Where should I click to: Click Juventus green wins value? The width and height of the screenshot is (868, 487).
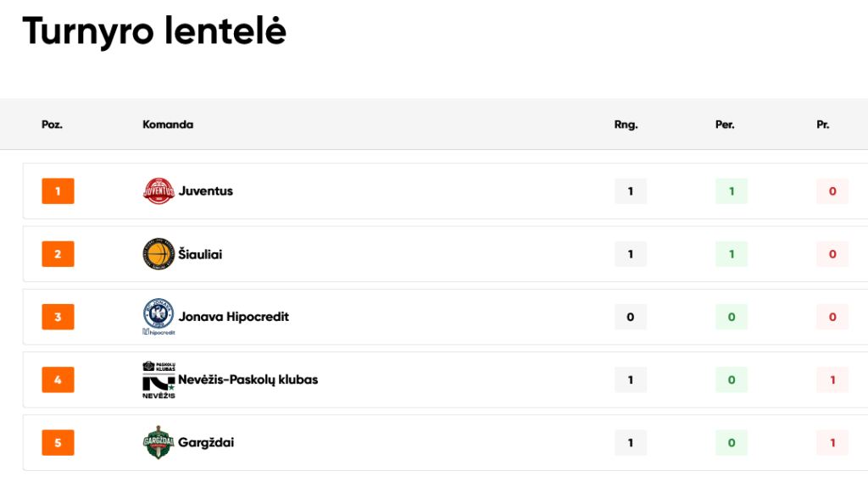click(732, 191)
